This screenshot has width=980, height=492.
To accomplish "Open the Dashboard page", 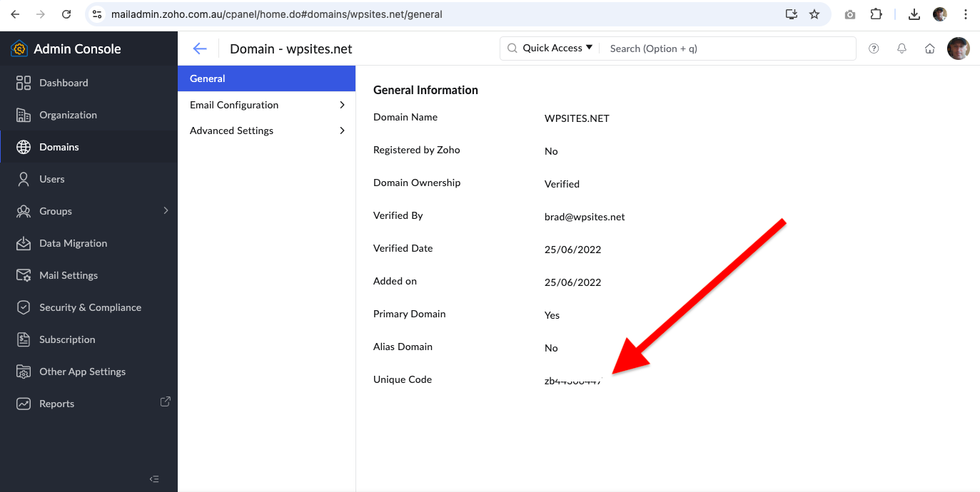I will (x=64, y=83).
